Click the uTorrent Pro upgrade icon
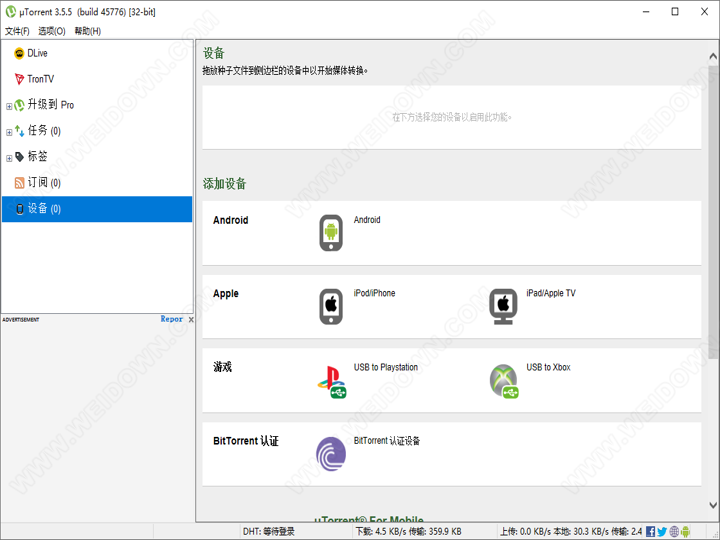Screen dimensions: 720x540 pyautogui.click(x=19, y=105)
